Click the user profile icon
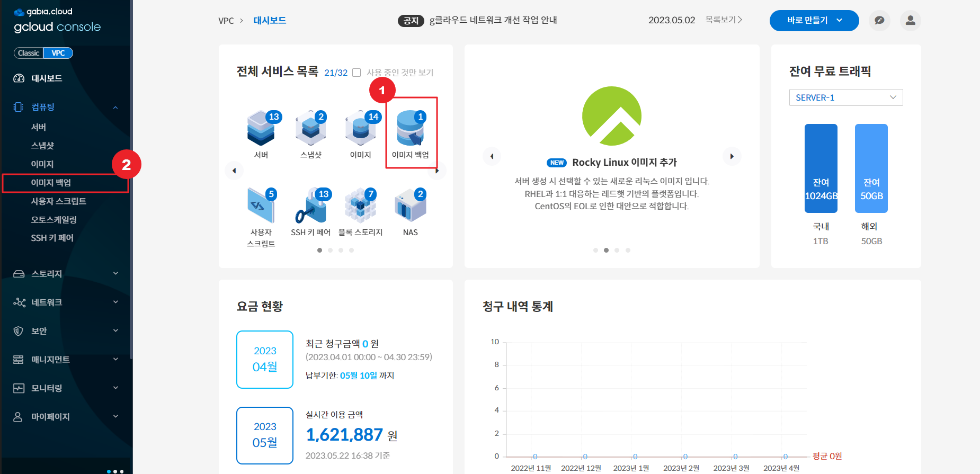This screenshot has width=980, height=474. [x=910, y=21]
